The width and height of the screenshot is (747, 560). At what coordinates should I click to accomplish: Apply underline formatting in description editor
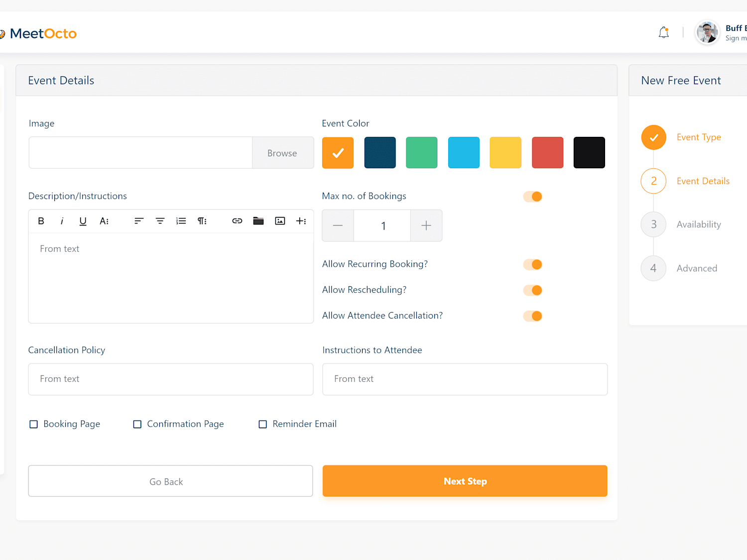click(x=83, y=221)
